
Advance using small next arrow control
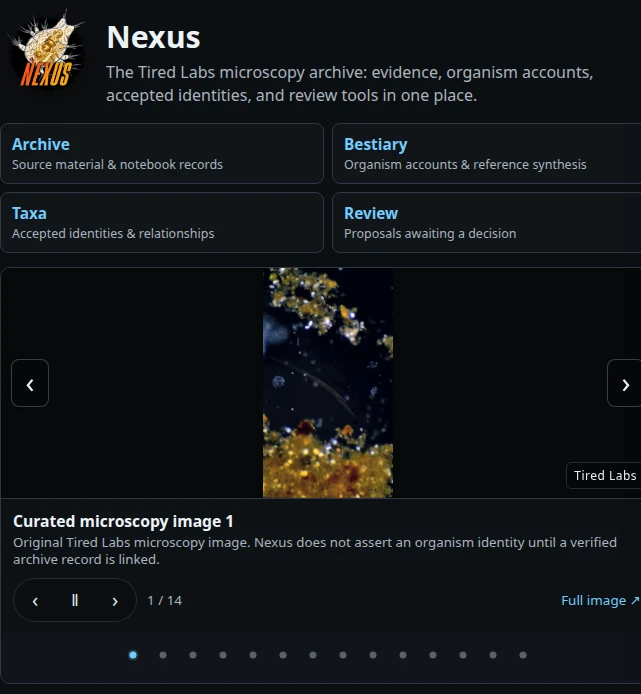tap(115, 601)
